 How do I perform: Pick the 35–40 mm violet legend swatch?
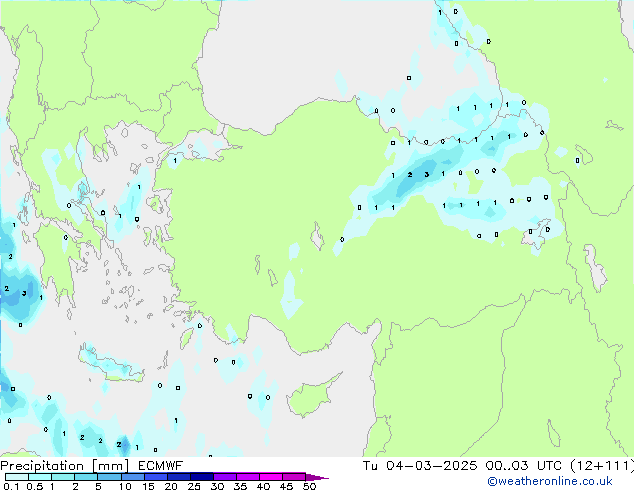tap(248, 477)
